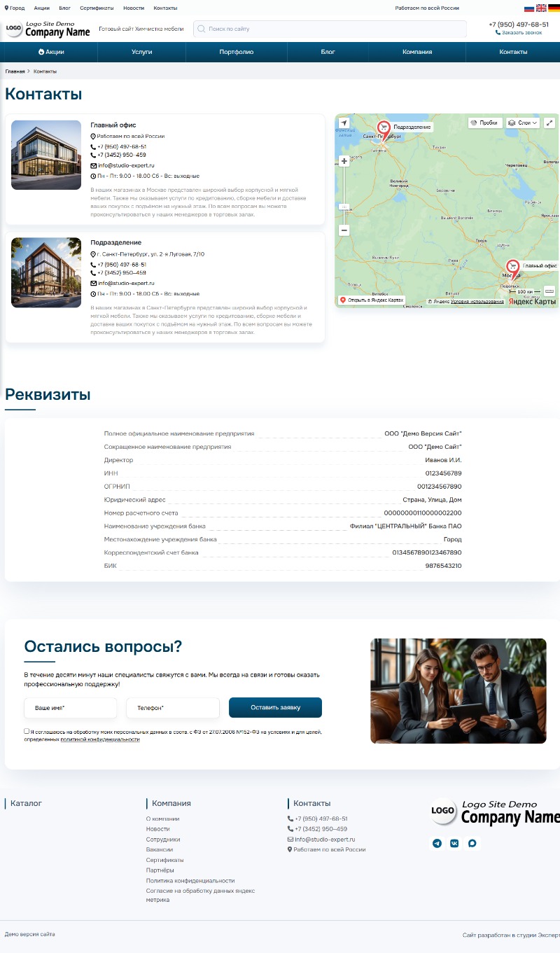Switch language via the Russian flag icon
Viewport: 560px width, 953px height.
[x=529, y=8]
